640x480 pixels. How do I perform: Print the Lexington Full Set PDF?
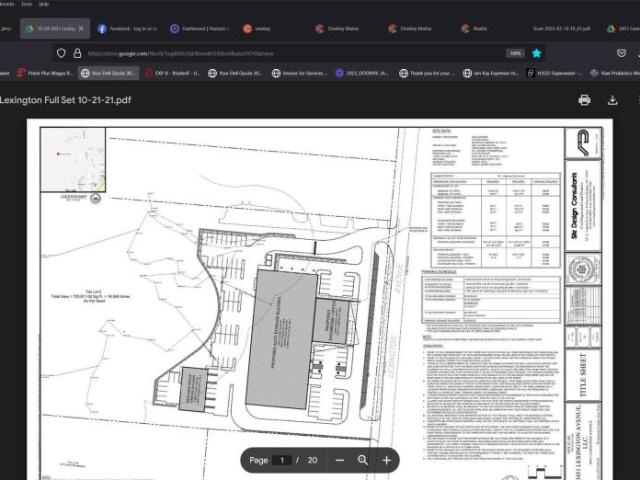pos(584,100)
